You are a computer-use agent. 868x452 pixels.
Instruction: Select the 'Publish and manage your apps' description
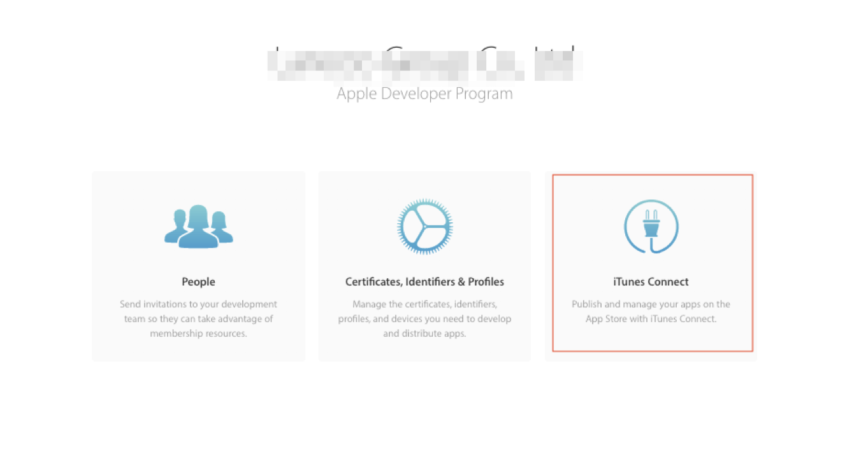[x=651, y=311]
